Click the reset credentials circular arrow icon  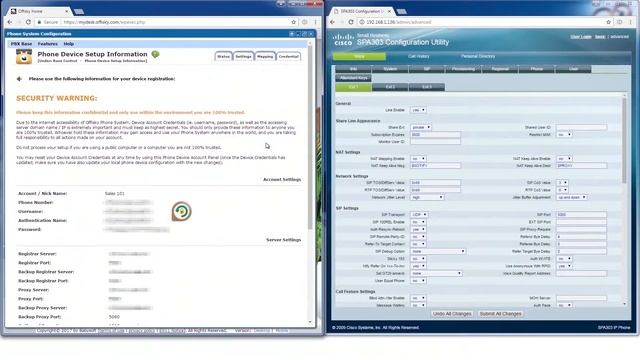[x=182, y=211]
